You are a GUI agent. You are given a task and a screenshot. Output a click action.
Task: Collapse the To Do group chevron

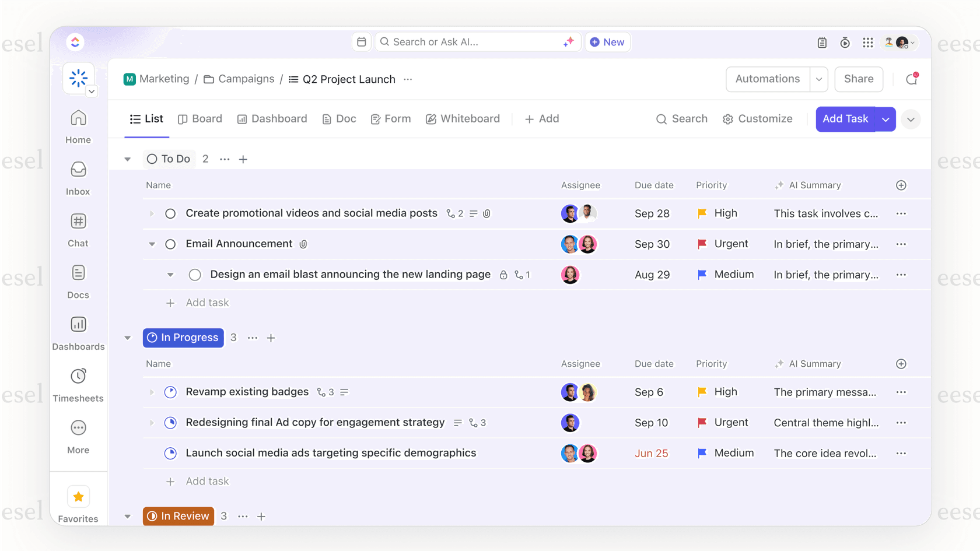tap(128, 159)
